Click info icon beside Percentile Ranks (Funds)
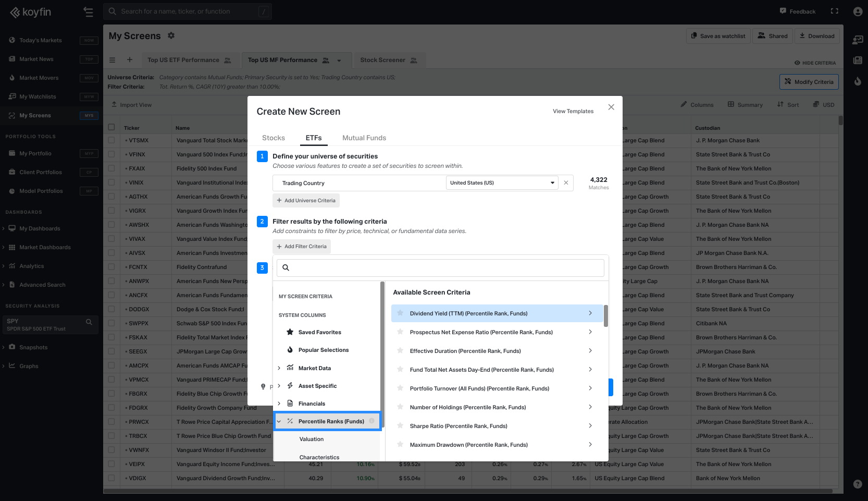Viewport: 868px width, 501px height. pos(372,421)
